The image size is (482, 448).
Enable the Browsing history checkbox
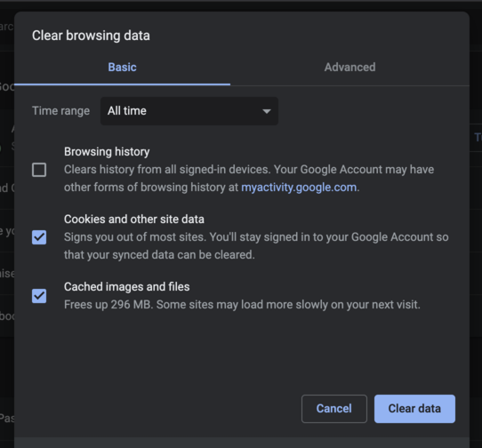tap(39, 170)
